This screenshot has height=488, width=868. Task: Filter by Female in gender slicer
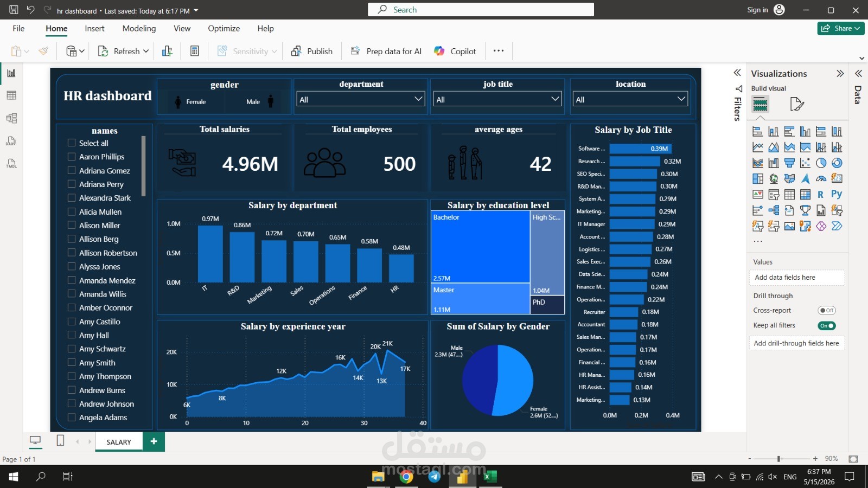click(x=190, y=101)
